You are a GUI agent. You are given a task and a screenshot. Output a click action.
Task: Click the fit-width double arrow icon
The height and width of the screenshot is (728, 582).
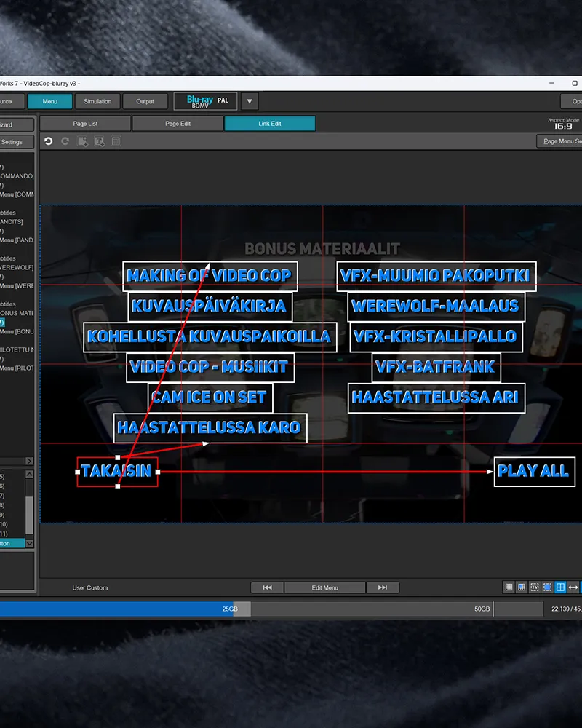coord(573,587)
